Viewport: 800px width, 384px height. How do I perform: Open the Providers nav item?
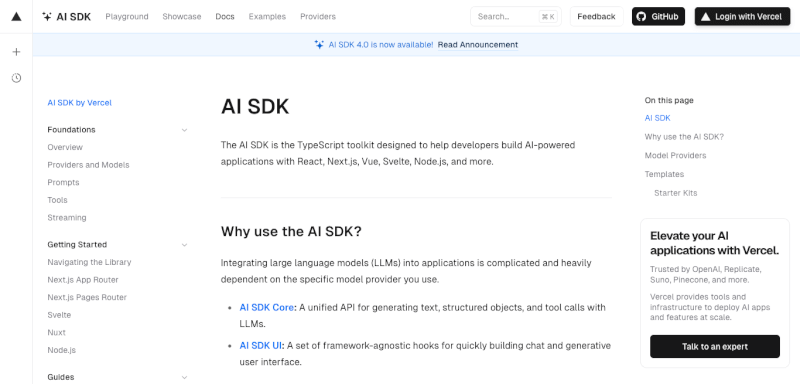(x=318, y=16)
